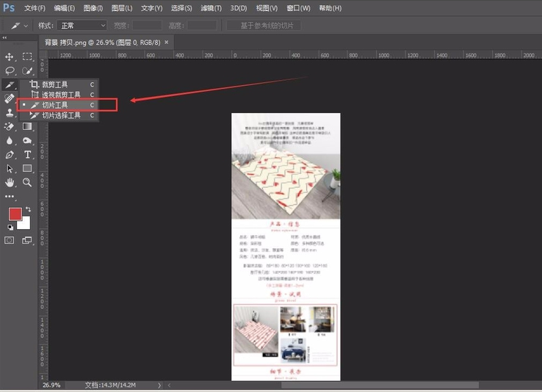Click the 基于参考线的切片 button
This screenshot has height=392, width=542.
click(x=265, y=26)
